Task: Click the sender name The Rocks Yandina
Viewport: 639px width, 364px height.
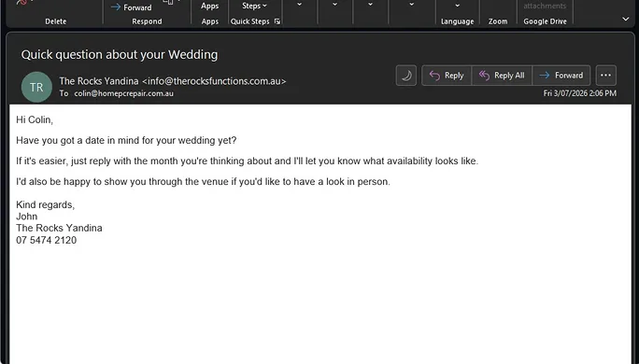Action: pos(99,81)
